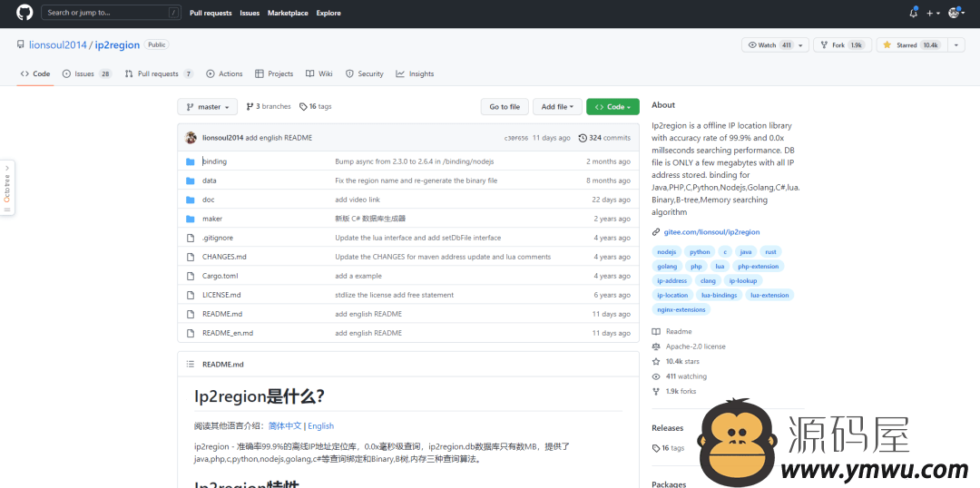Open gitee.com/lionsoul/ip2region link
This screenshot has width=980, height=488.
[x=712, y=232]
